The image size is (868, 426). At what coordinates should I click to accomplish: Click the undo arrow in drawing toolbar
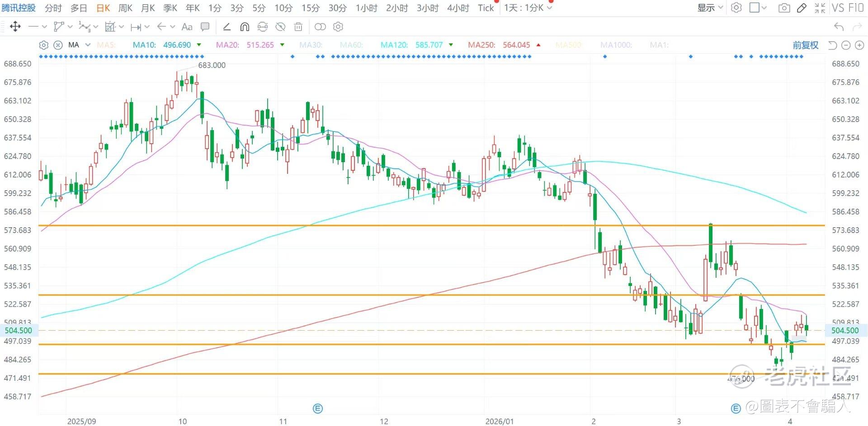(x=839, y=27)
